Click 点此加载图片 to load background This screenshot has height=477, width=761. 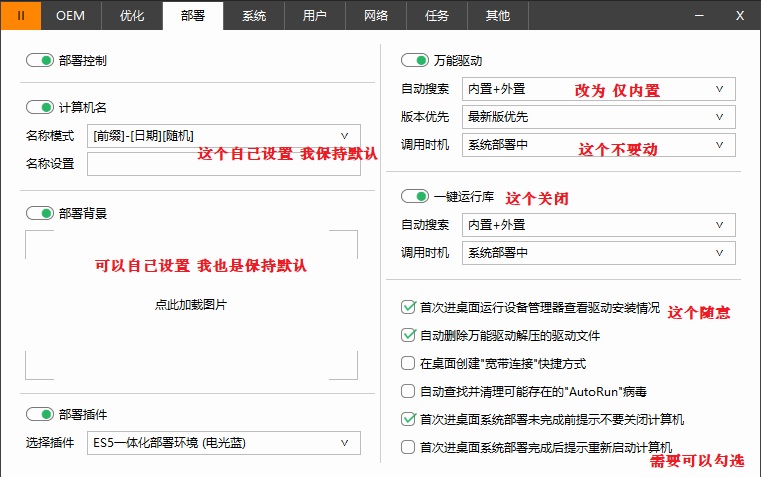(191, 305)
